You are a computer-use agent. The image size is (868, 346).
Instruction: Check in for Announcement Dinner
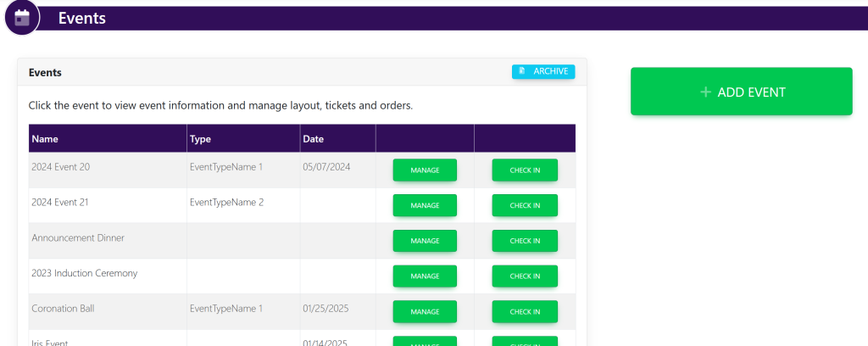tap(525, 241)
